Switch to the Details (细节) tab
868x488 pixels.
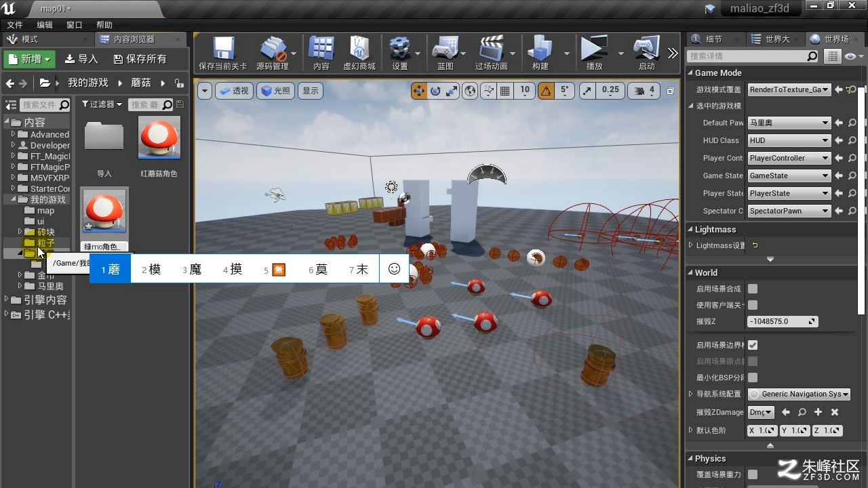pyautogui.click(x=714, y=39)
